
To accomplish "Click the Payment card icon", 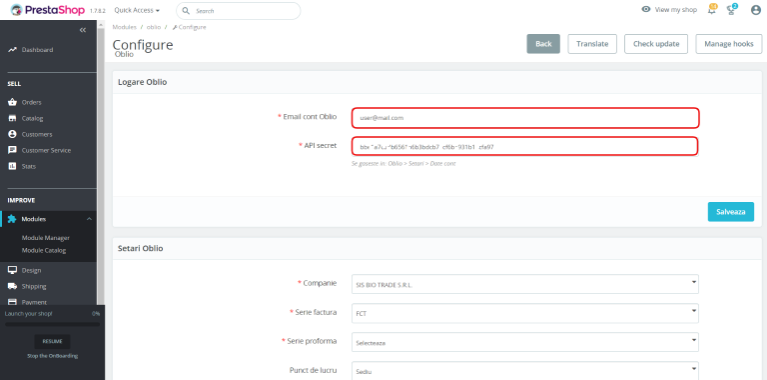I will point(12,302).
